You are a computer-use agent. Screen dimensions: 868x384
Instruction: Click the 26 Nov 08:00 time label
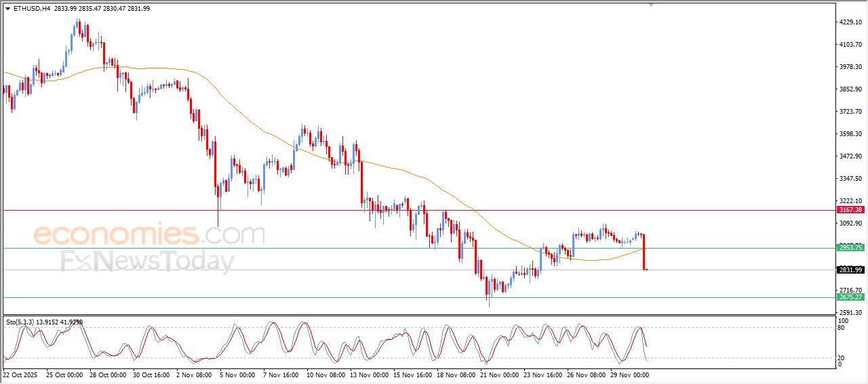[585, 374]
